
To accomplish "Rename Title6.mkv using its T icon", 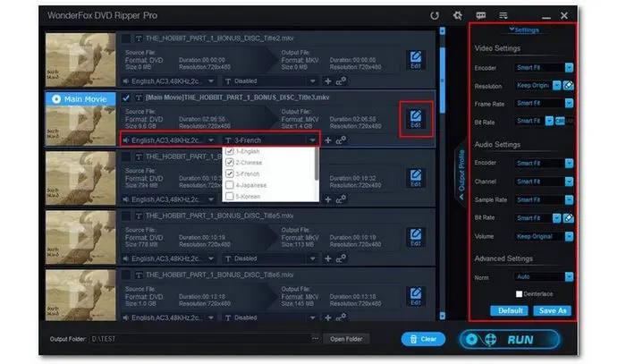I will tap(139, 275).
